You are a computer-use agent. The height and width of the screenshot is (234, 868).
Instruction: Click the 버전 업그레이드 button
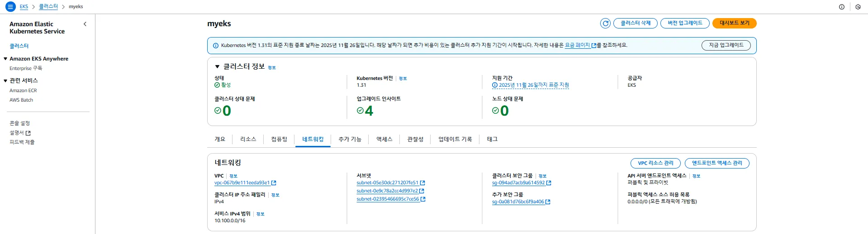coord(685,23)
